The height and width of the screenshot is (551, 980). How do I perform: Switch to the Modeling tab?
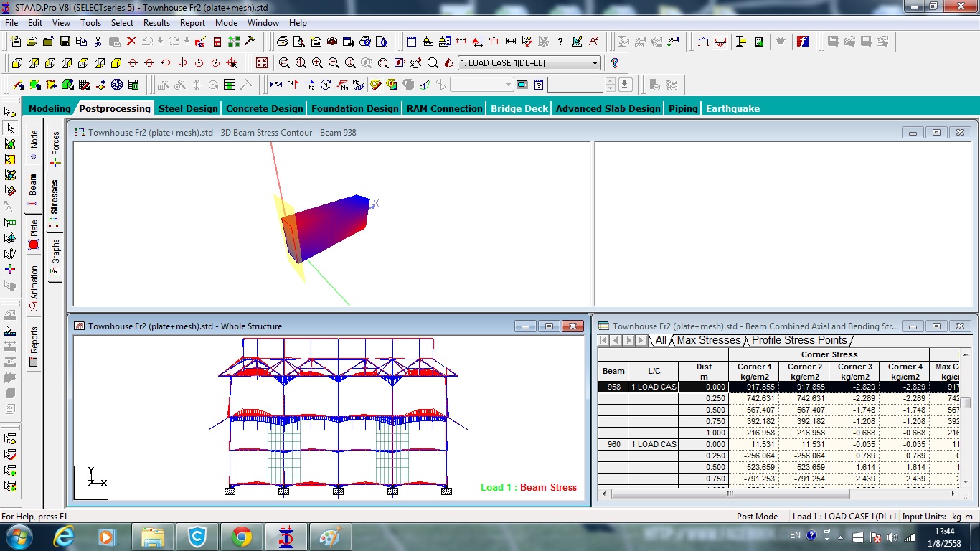[50, 108]
